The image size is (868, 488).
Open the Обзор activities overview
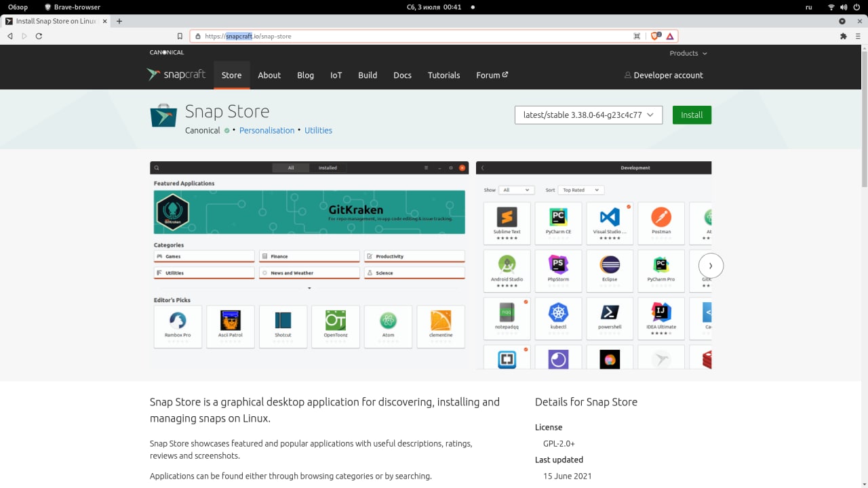click(18, 7)
